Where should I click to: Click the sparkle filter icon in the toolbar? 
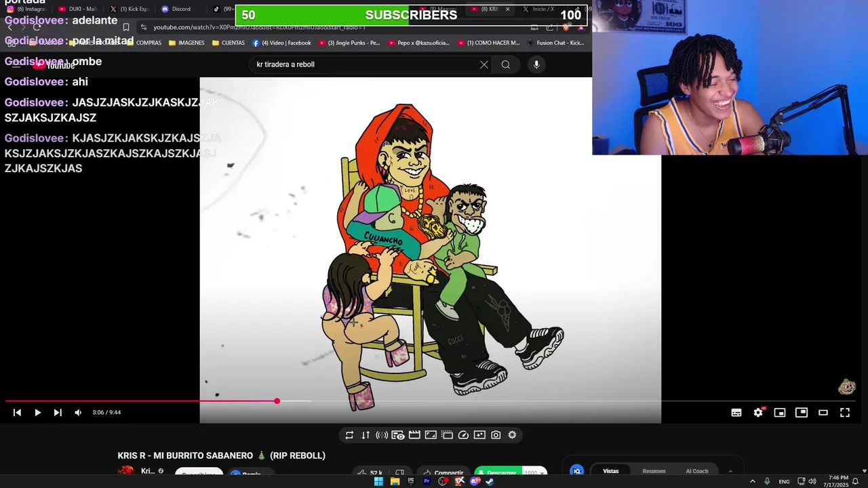[x=479, y=435]
